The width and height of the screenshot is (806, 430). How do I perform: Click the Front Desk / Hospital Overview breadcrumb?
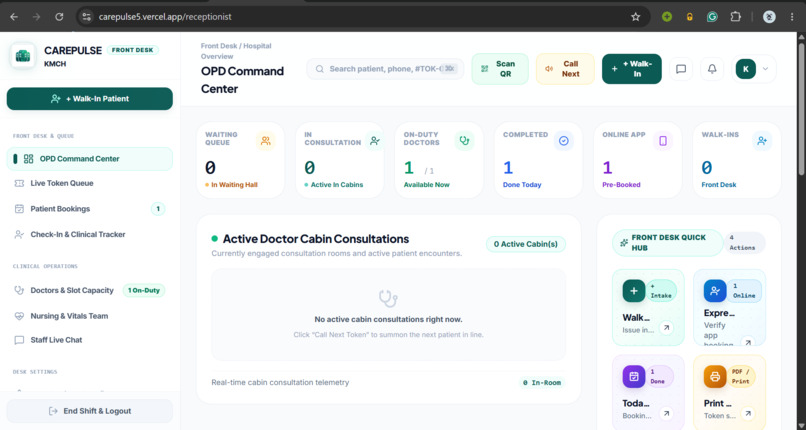236,51
